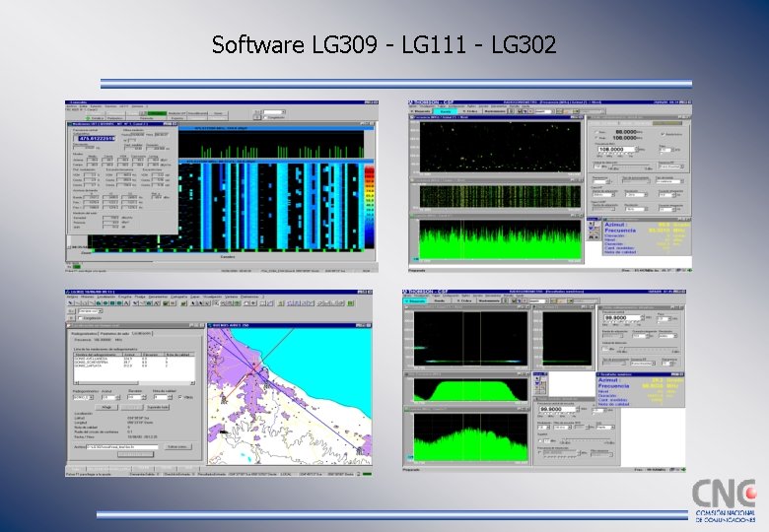This screenshot has height=532, width=769.
Task: Adjust the detection threshold slider in lower Thomson window
Action: pos(649,349)
